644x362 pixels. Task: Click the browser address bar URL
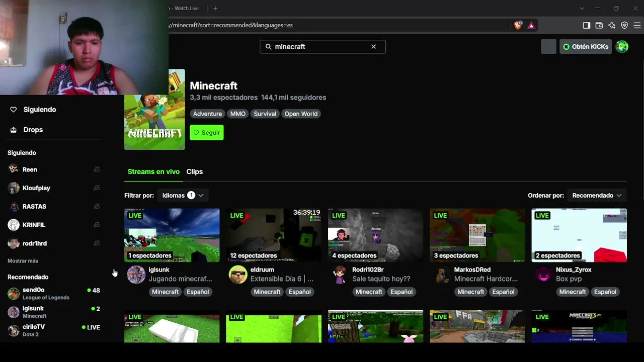pos(230,25)
